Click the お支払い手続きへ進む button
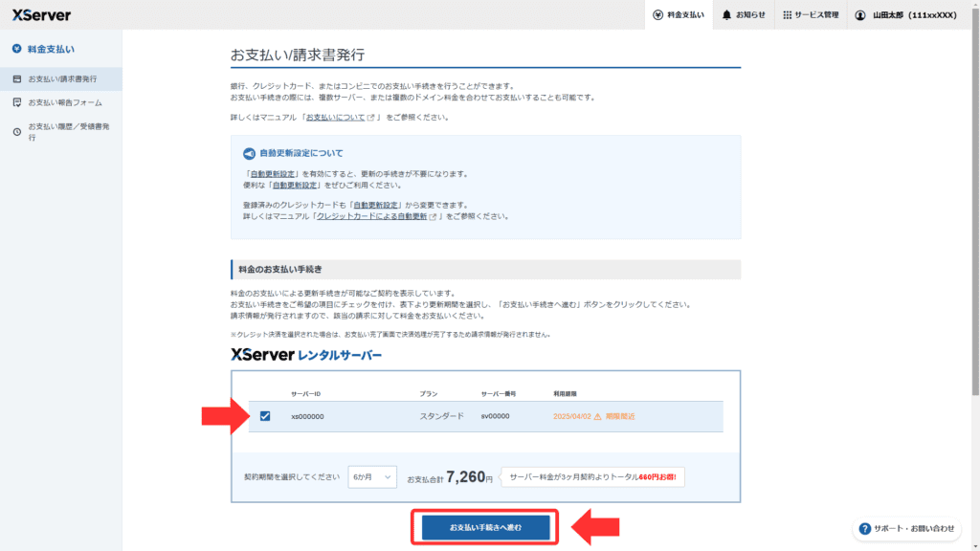The image size is (980, 551). pos(485,528)
